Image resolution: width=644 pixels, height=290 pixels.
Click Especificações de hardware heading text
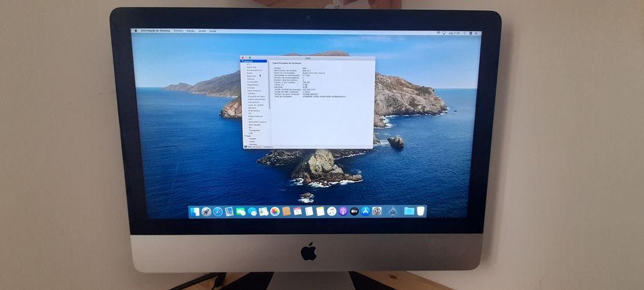click(x=287, y=63)
